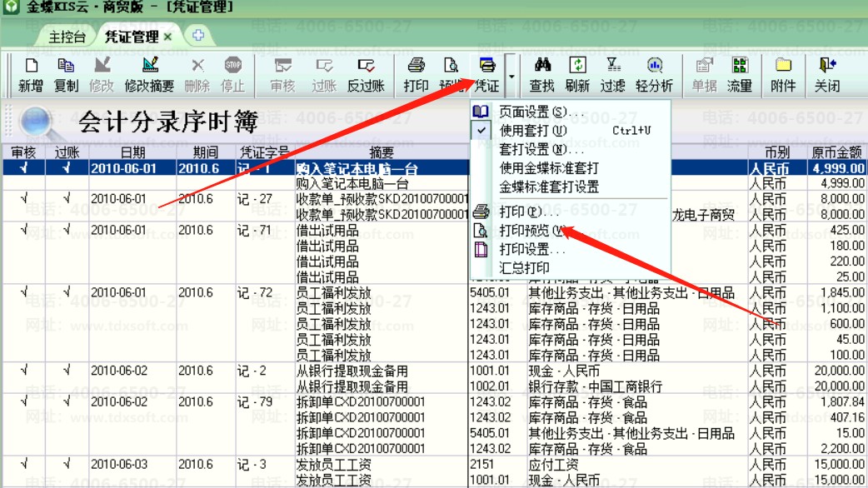Click the 新增 (New) toolbar icon
This screenshot has width=868, height=488.
31,74
